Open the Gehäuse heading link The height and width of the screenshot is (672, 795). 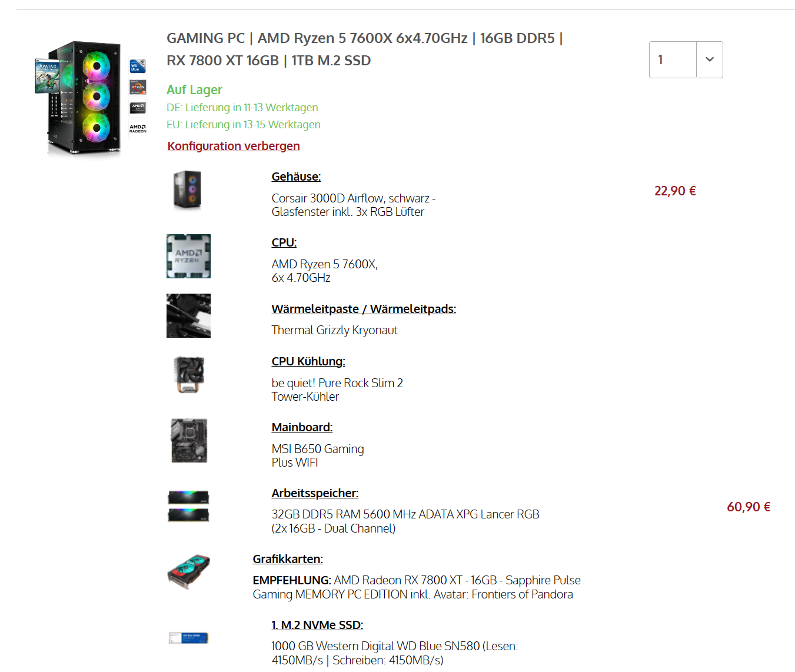pos(296,177)
